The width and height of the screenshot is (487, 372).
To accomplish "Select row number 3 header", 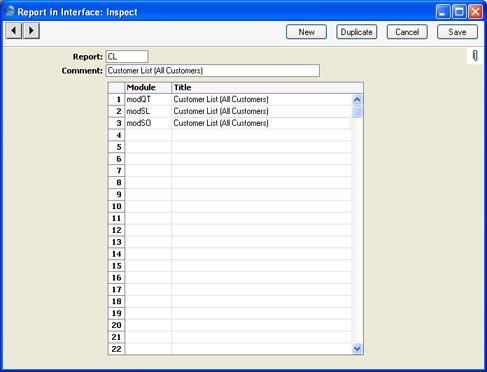I will (x=117, y=123).
